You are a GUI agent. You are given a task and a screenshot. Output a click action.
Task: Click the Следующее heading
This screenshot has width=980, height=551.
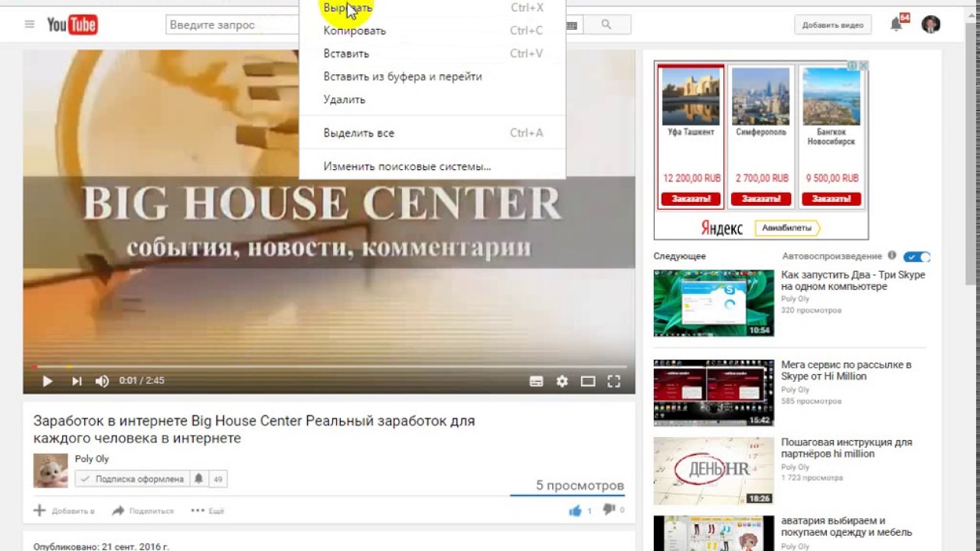(680, 256)
